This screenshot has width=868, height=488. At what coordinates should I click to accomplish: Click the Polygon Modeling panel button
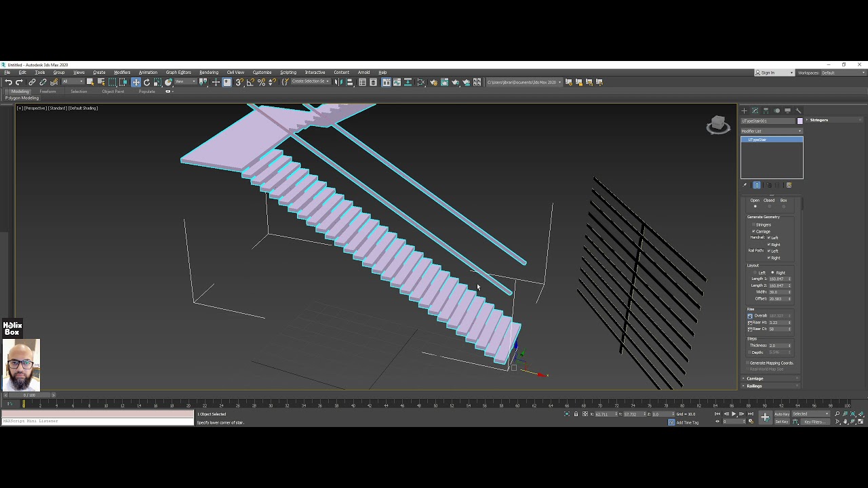pos(22,98)
